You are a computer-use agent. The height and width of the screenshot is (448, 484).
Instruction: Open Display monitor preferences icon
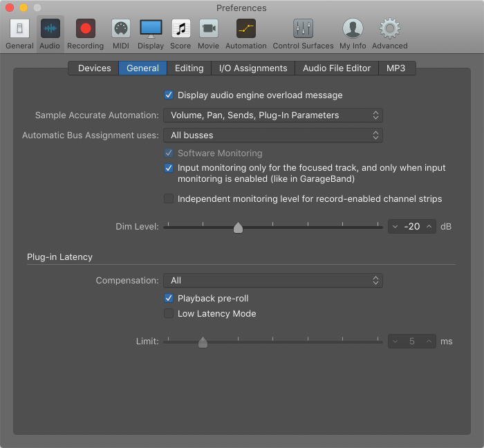(x=151, y=28)
